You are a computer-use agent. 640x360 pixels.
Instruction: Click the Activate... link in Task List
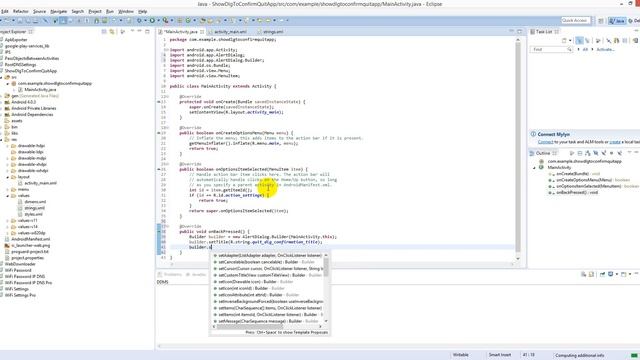(605, 49)
